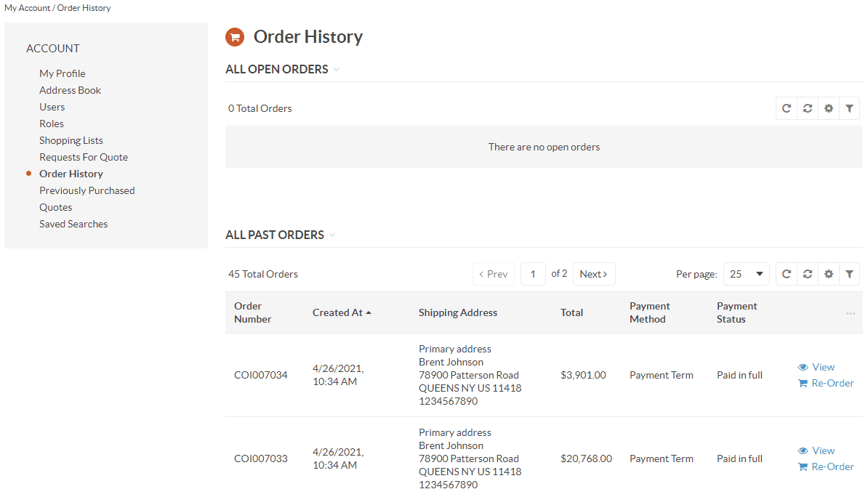Click the page number input field
The width and height of the screenshot is (868, 497).
533,274
